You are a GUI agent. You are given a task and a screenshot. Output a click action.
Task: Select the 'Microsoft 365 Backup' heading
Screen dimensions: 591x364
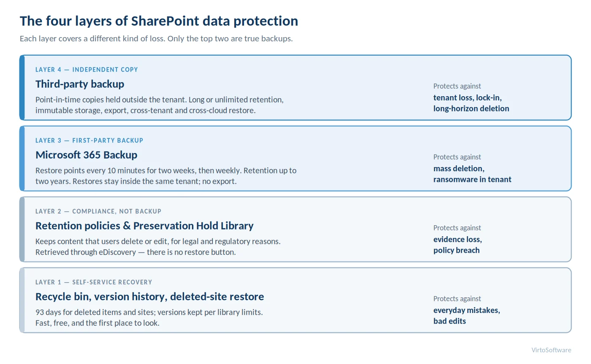87,155
